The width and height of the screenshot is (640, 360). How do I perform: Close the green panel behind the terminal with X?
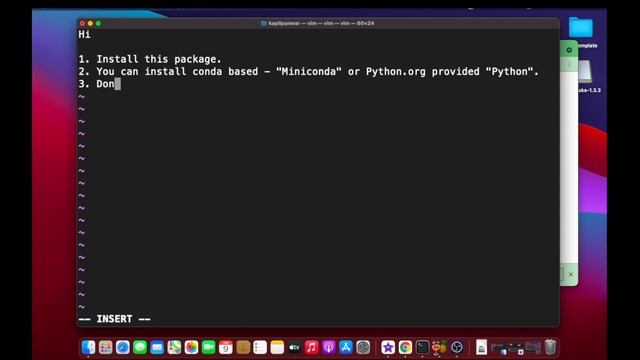tap(571, 274)
